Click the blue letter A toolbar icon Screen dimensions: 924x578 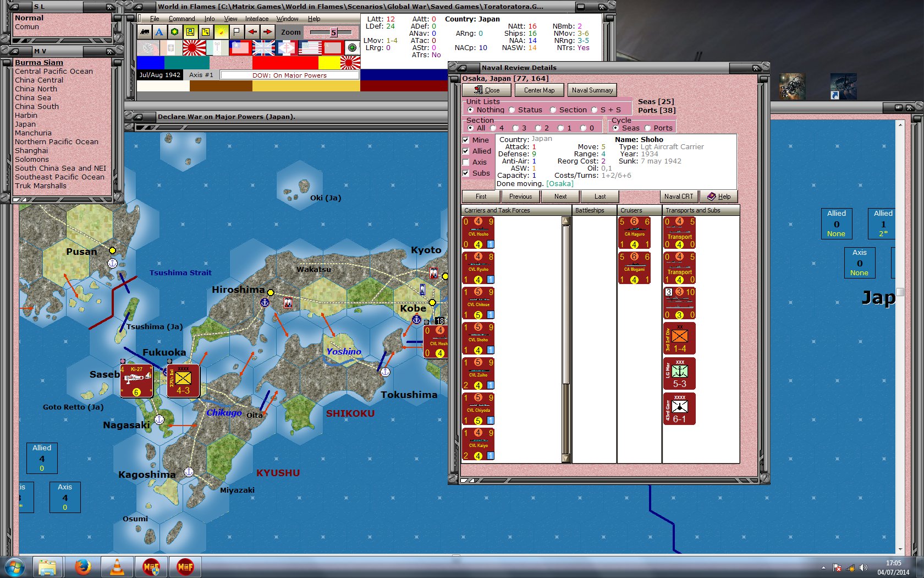click(159, 32)
